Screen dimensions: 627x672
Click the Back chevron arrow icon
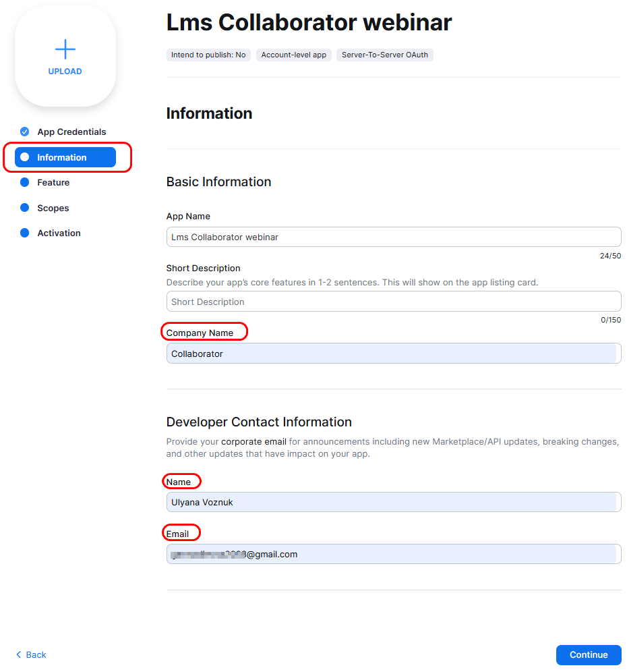pos(19,654)
